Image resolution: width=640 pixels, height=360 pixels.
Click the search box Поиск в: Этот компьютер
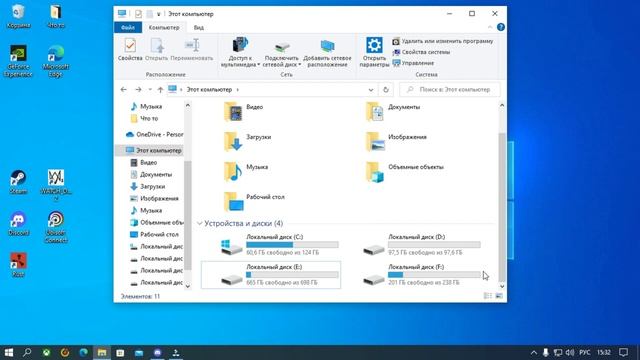click(x=449, y=89)
